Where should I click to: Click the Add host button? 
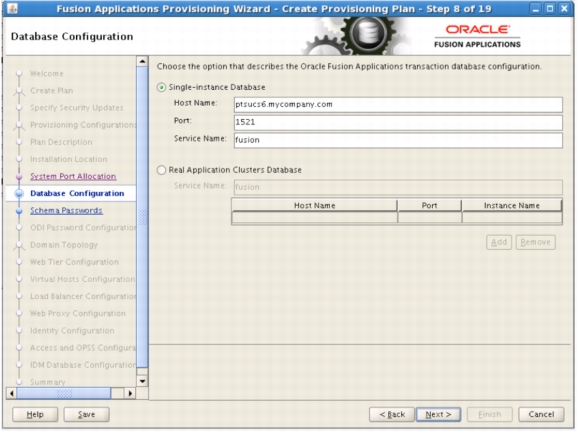tap(499, 242)
